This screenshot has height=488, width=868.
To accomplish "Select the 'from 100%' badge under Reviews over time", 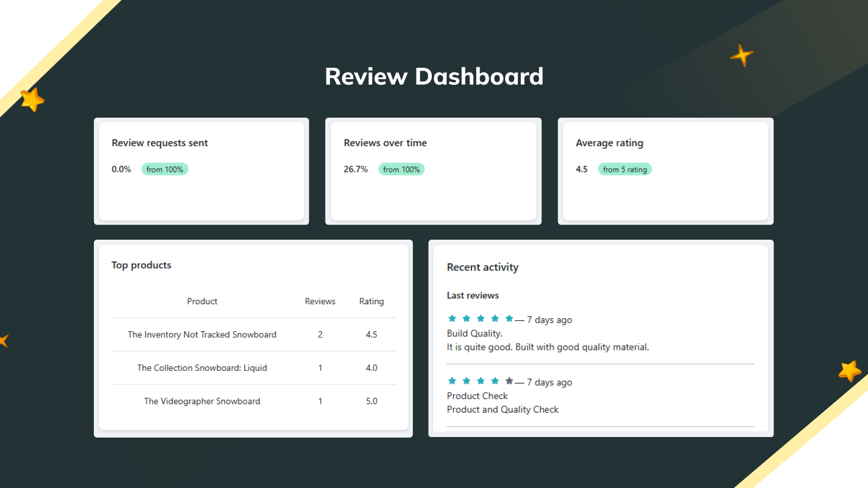I will tap(401, 169).
